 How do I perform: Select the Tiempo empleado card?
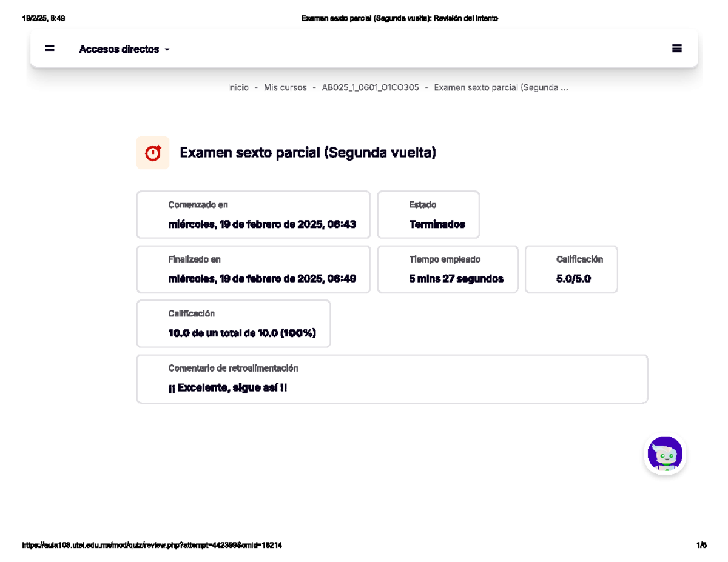point(448,269)
